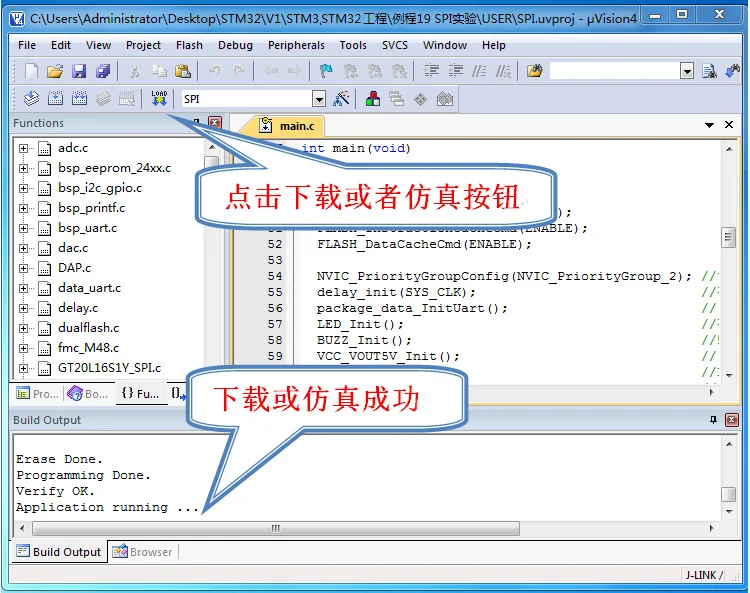Select fmc_M48.c in Functions list
Viewport: 750px width, 593px height.
pos(88,348)
